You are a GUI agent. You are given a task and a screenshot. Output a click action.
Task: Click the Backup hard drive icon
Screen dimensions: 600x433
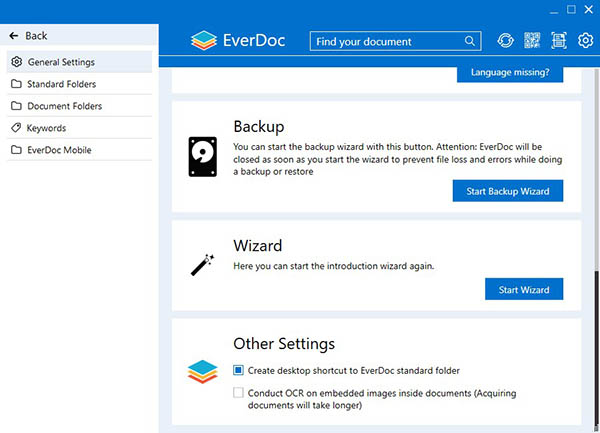pyautogui.click(x=202, y=158)
